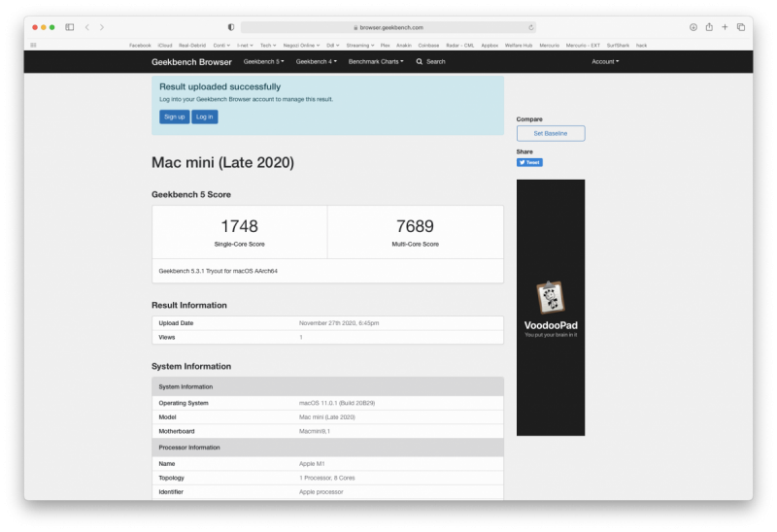Open the Account dropdown menu
The height and width of the screenshot is (532, 777).
pos(605,61)
